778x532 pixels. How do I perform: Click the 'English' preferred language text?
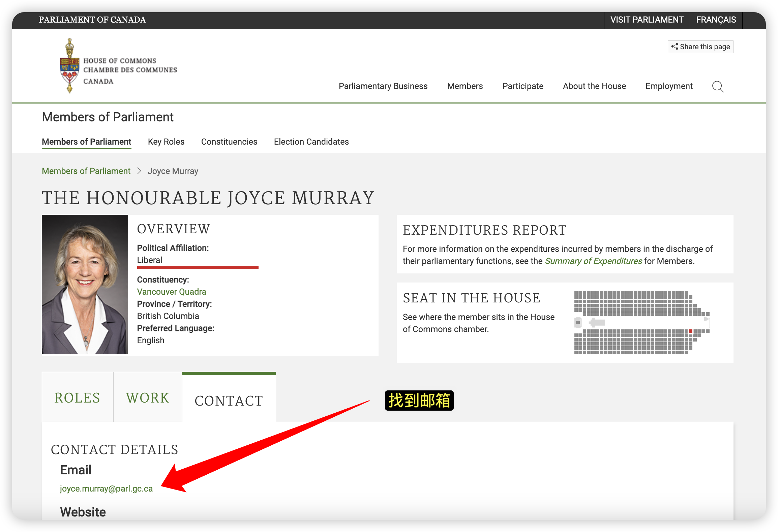[151, 341]
